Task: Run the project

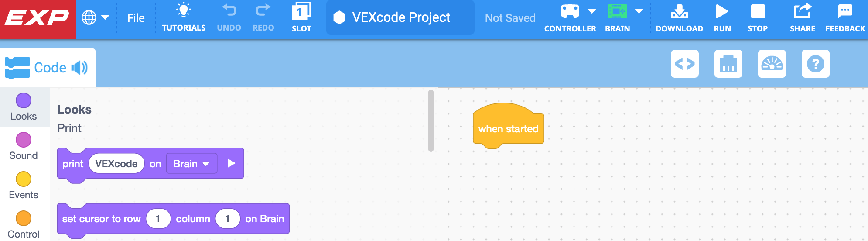Action: click(x=722, y=12)
